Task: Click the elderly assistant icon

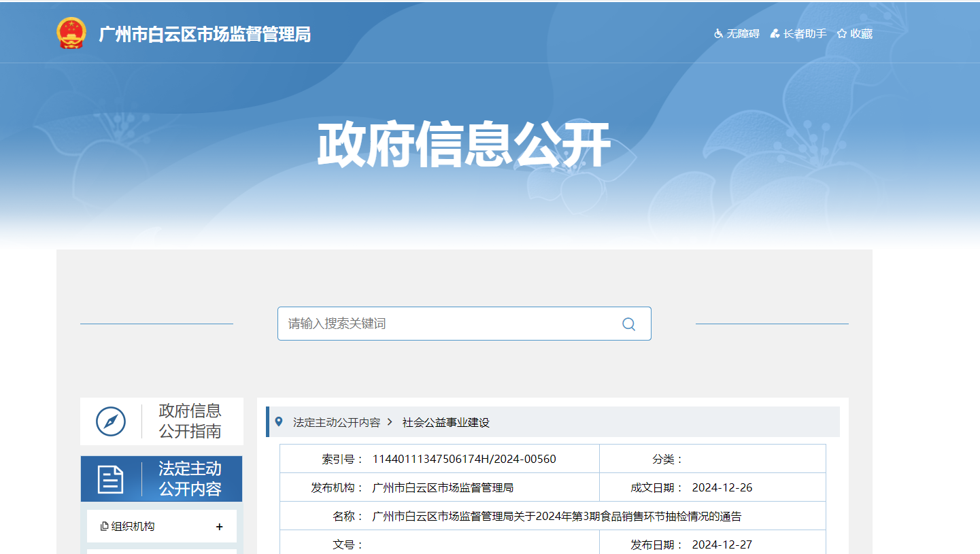Action: pos(775,33)
